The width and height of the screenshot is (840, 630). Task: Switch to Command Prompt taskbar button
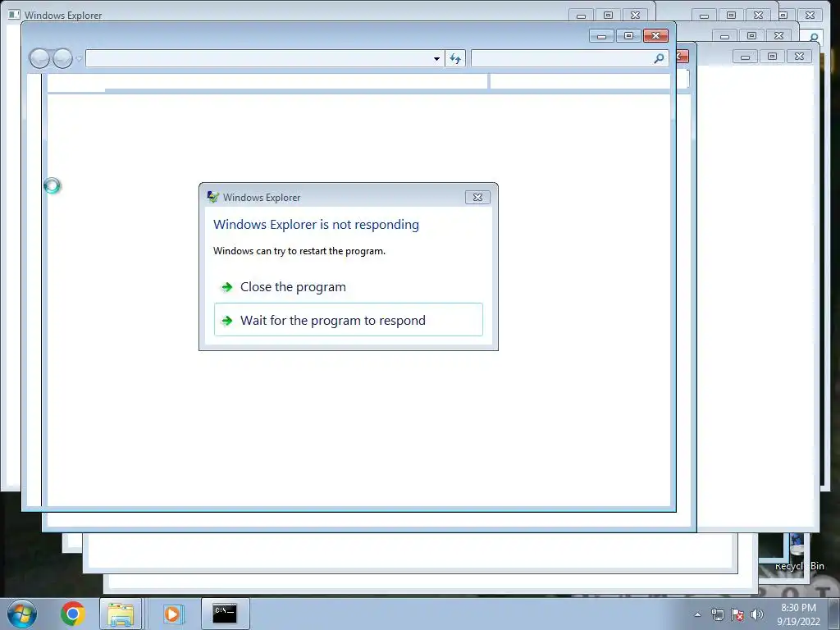pyautogui.click(x=225, y=614)
